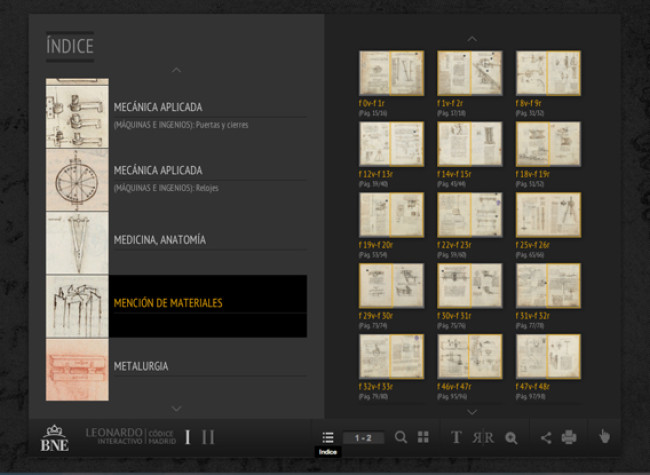Screen dimensions: 650x475
Task: Click the BNE logo
Action: coord(54,439)
